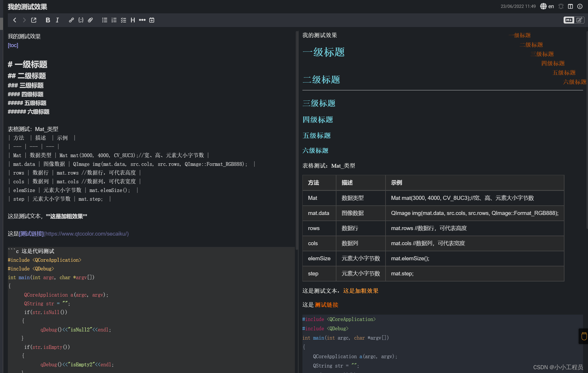This screenshot has width=588, height=373.
Task: Switch to Markdown editor mode
Action: coord(569,20)
